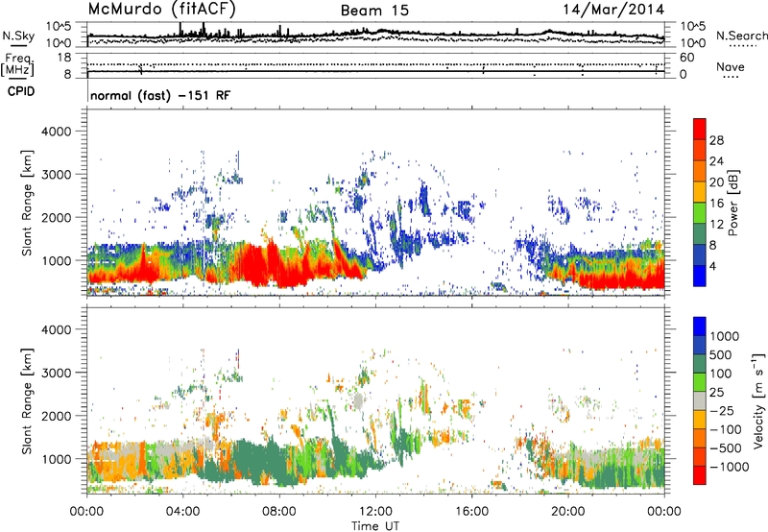Click the Power [dB] colorbar title
This screenshot has width=768, height=532.
(733, 203)
